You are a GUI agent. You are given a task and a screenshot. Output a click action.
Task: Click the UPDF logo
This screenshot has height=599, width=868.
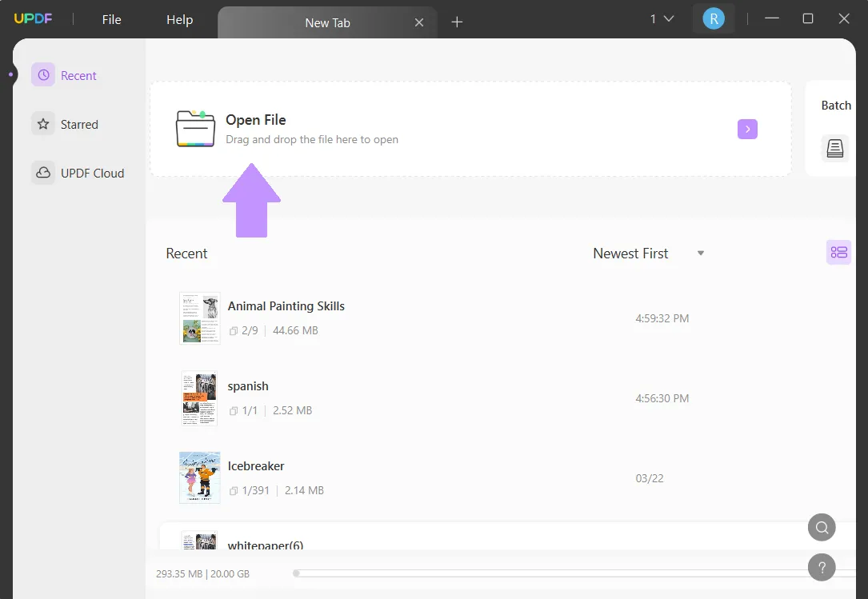click(x=33, y=19)
